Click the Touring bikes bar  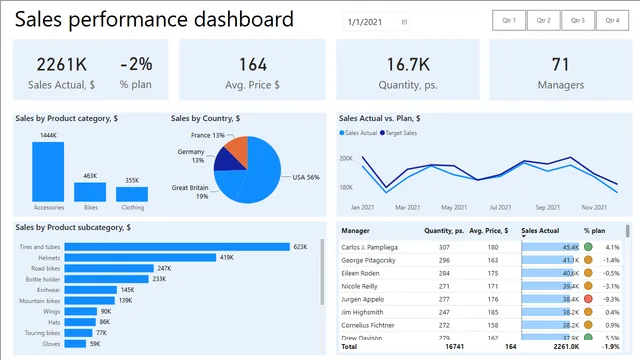pyautogui.click(x=78, y=333)
